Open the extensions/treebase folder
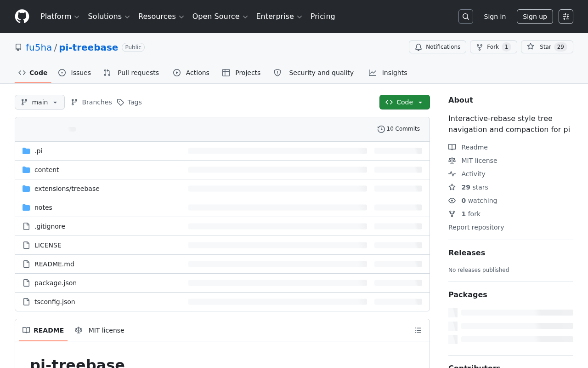The width and height of the screenshot is (588, 368). 67,189
